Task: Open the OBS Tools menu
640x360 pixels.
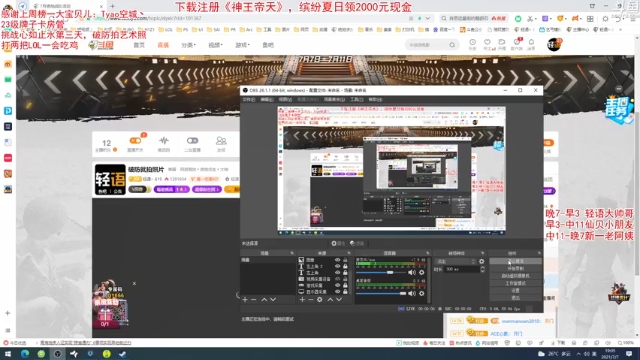Action: (x=356, y=100)
